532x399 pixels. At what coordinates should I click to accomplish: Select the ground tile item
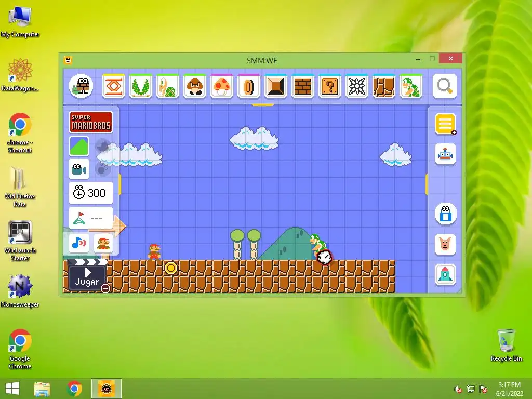[384, 86]
